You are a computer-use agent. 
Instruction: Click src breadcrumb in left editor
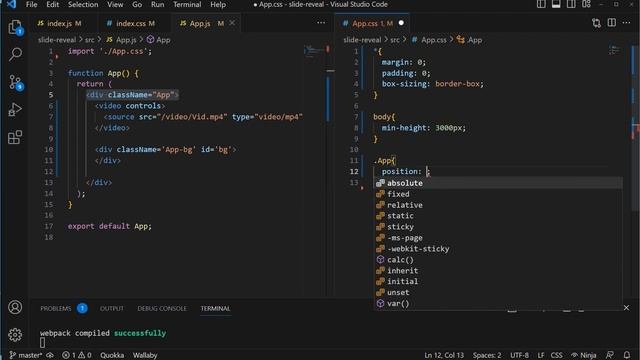[x=89, y=40]
